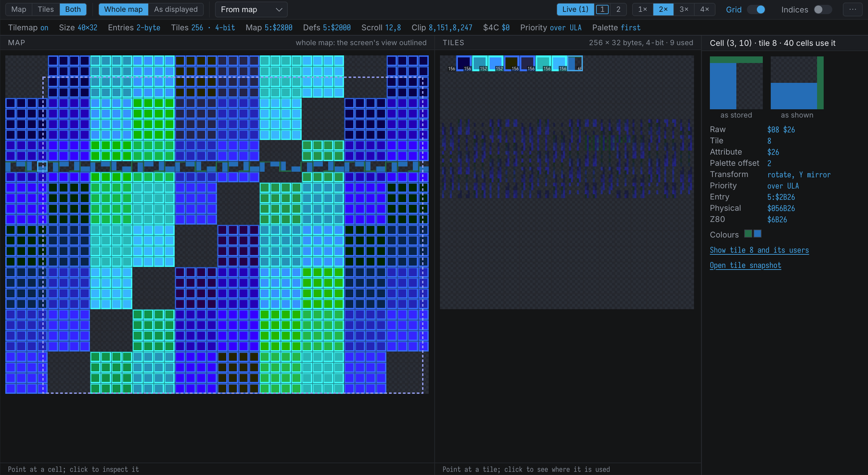
Task: Click the 'as shown' tile preview
Action: (x=797, y=83)
